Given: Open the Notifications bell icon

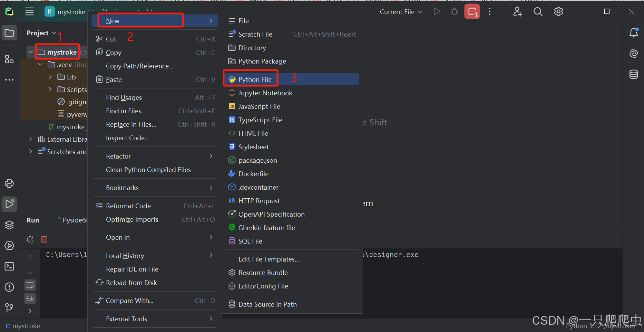Looking at the screenshot, I should pyautogui.click(x=634, y=33).
